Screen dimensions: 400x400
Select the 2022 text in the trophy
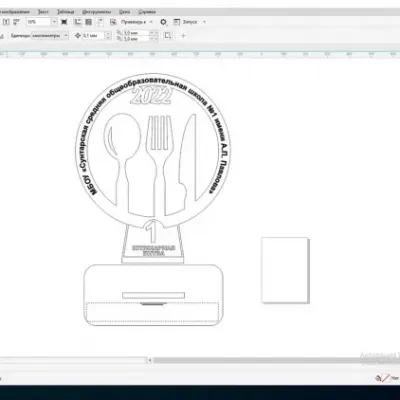coord(151,96)
